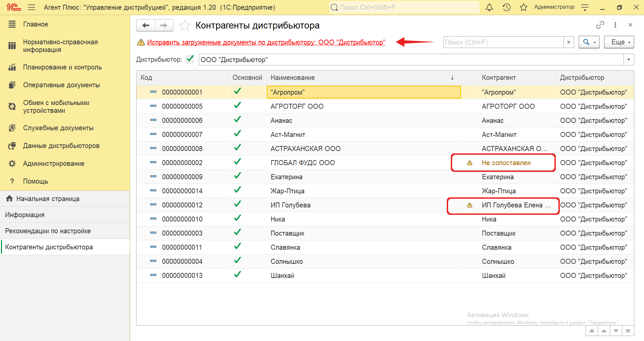Click the Дистрибьютор filter input field
Image resolution: width=644 pixels, height=341 pixels.
[411, 60]
